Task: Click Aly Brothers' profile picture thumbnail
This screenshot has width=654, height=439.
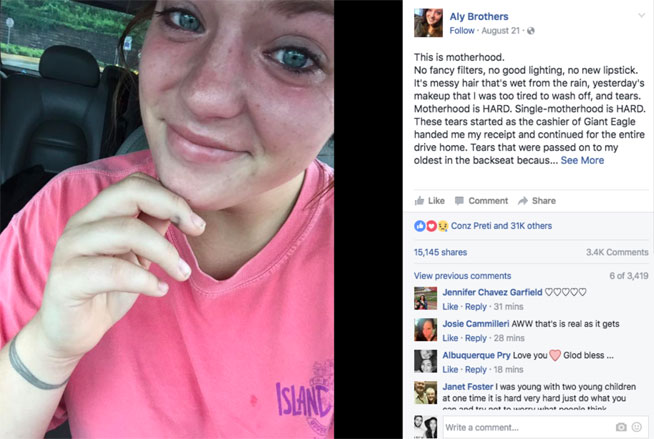Action: pyautogui.click(x=428, y=23)
